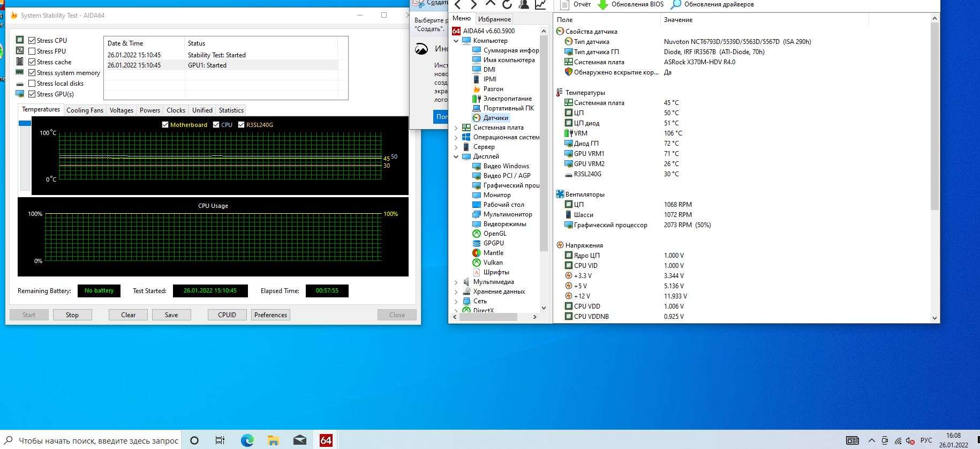Toggle CPU graph checkbox
The height and width of the screenshot is (449, 980).
point(216,125)
